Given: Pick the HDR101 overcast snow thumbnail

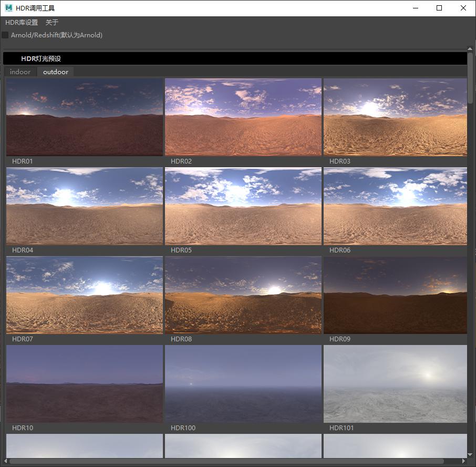Looking at the screenshot, I should [x=395, y=384].
